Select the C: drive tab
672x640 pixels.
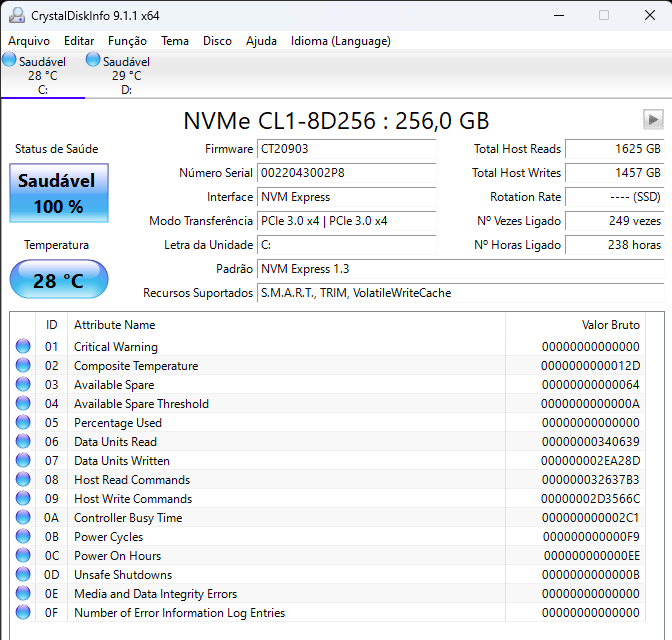point(43,74)
